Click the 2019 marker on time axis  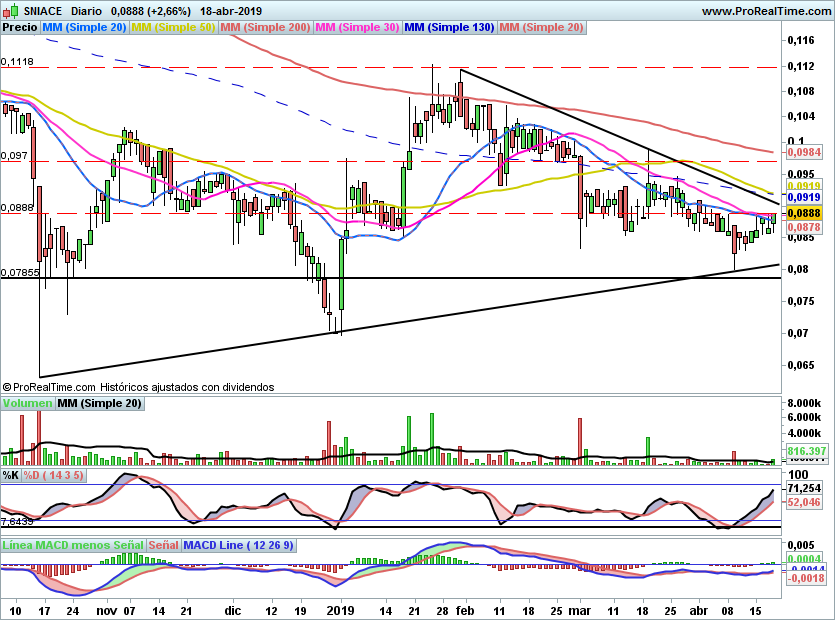pyautogui.click(x=342, y=609)
